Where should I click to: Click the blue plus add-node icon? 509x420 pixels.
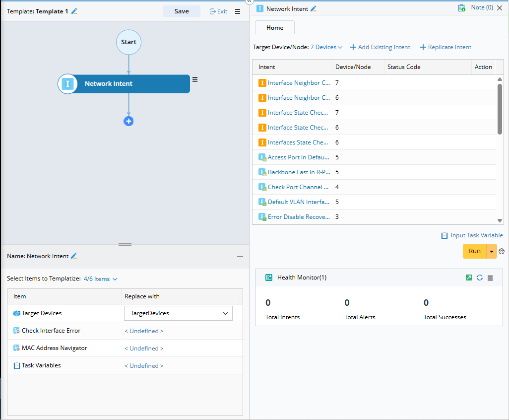click(128, 121)
